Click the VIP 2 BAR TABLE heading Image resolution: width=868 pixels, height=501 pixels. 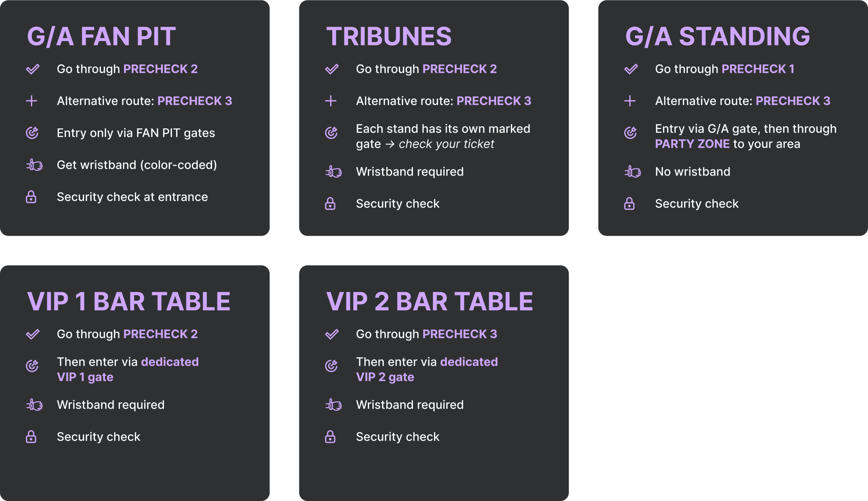[x=429, y=302]
